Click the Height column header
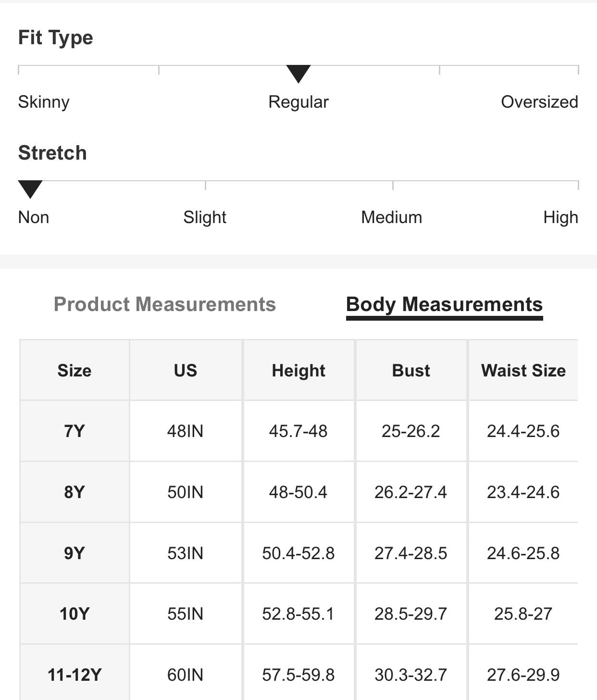This screenshot has width=597, height=700. point(298,371)
